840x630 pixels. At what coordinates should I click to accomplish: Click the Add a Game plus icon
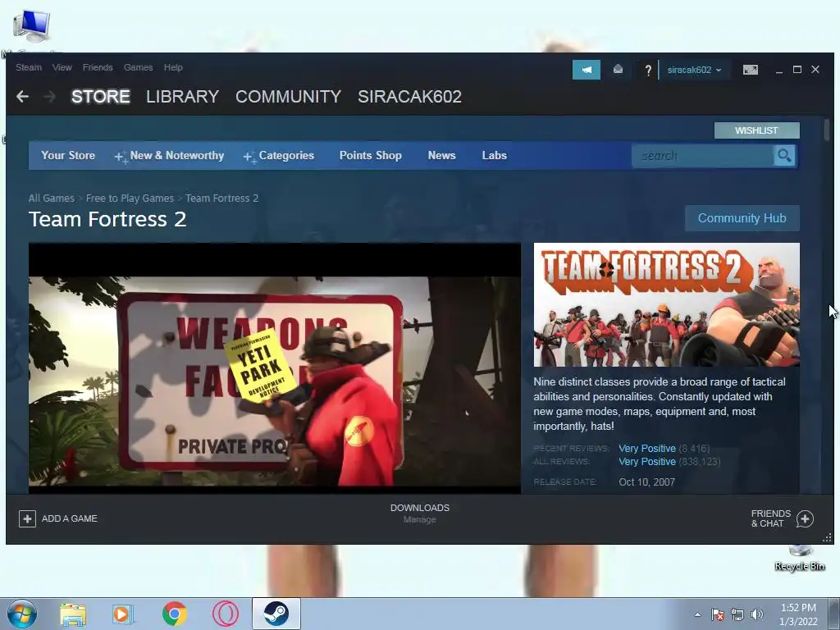[x=27, y=518]
